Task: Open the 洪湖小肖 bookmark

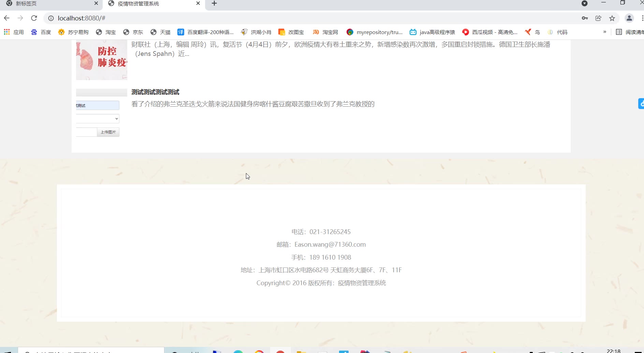Action: pyautogui.click(x=256, y=32)
